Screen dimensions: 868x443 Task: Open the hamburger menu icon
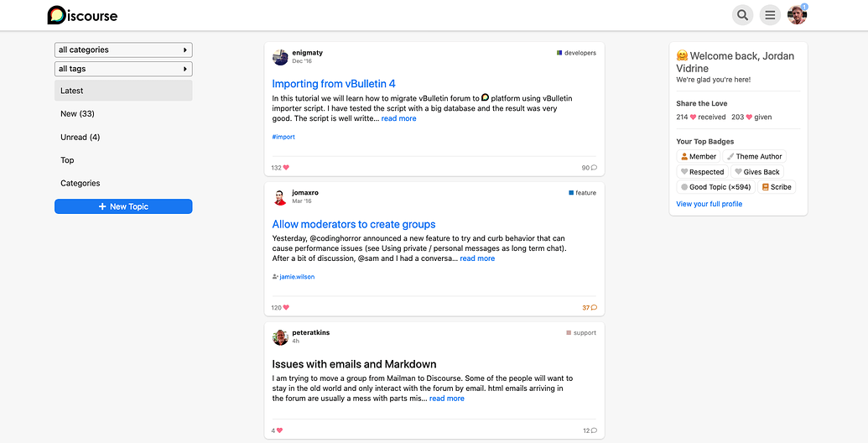pos(770,15)
